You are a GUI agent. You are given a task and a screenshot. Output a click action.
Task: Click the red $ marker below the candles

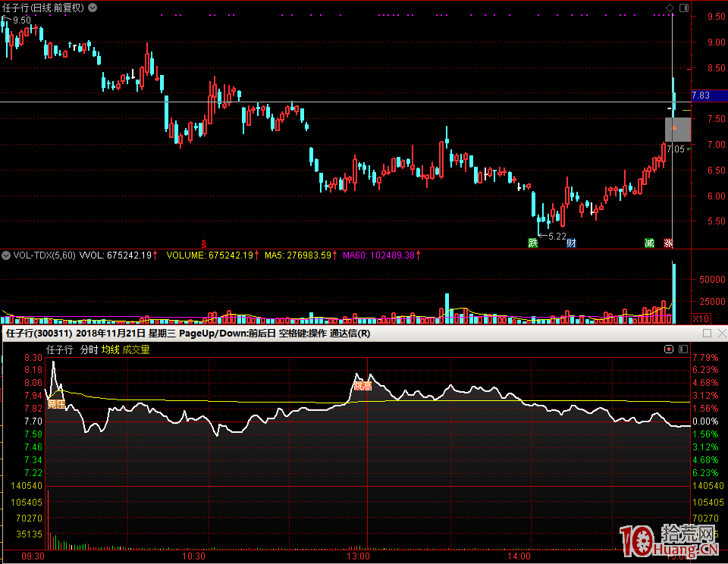tap(203, 243)
